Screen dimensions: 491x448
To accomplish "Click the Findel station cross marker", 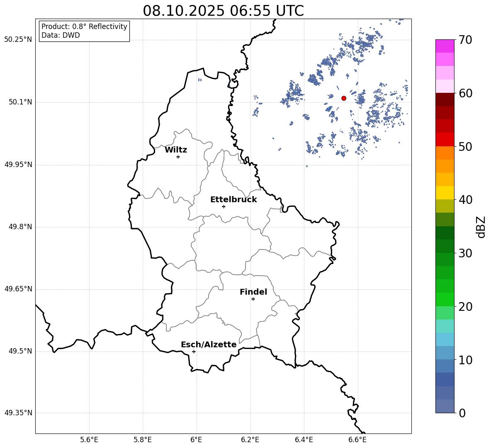I will tap(253, 299).
